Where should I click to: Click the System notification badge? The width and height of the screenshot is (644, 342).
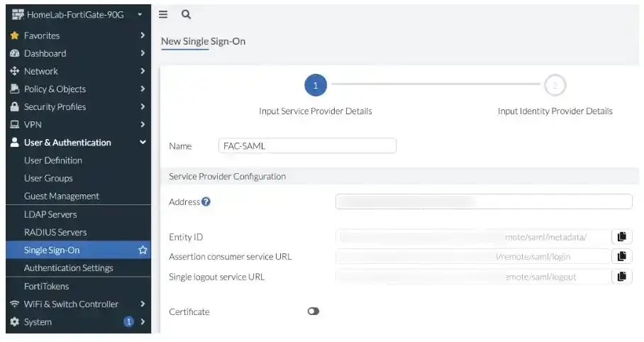128,321
